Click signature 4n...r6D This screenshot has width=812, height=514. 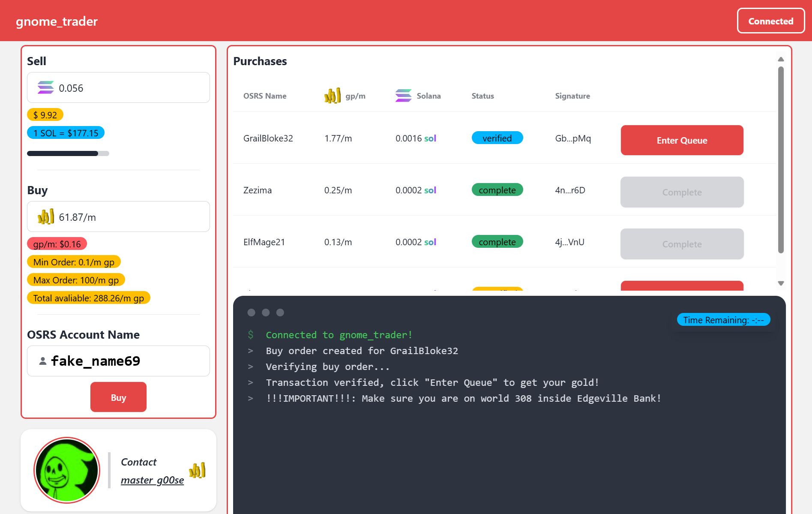[570, 190]
